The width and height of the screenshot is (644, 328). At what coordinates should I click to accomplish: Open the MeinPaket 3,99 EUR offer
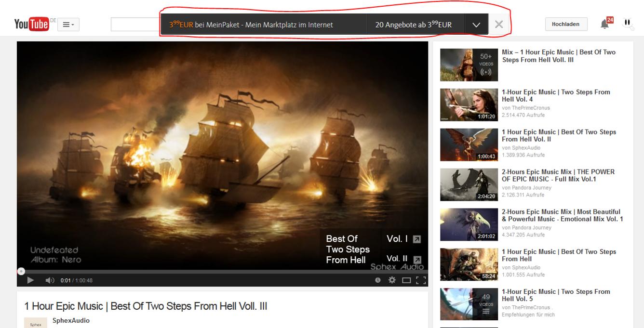click(264, 24)
